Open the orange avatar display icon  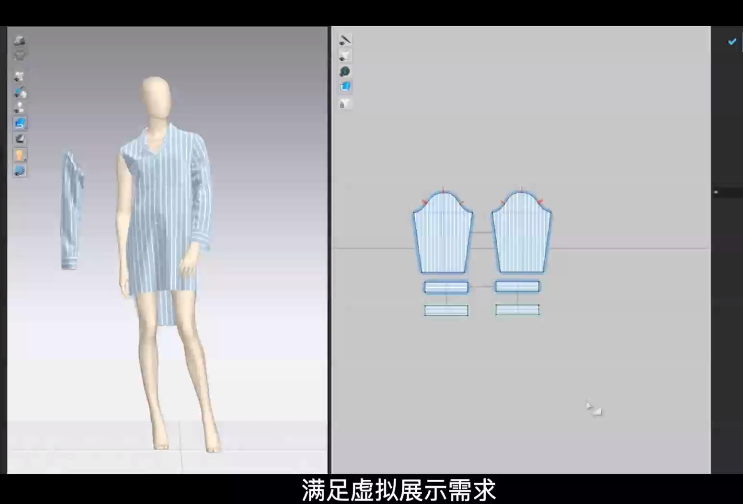coord(19,154)
